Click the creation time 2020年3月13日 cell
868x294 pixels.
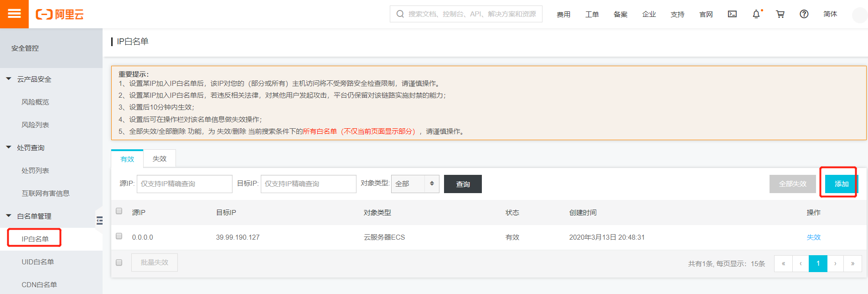607,237
